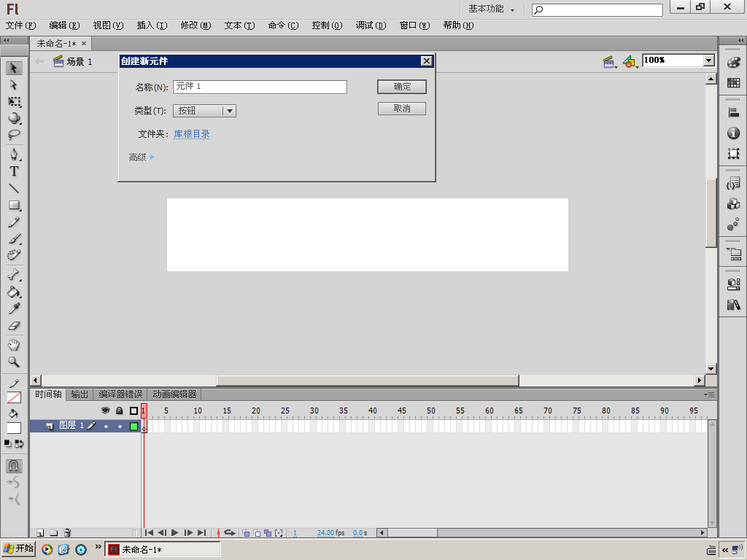Select the Lasso tool

[x=14, y=135]
